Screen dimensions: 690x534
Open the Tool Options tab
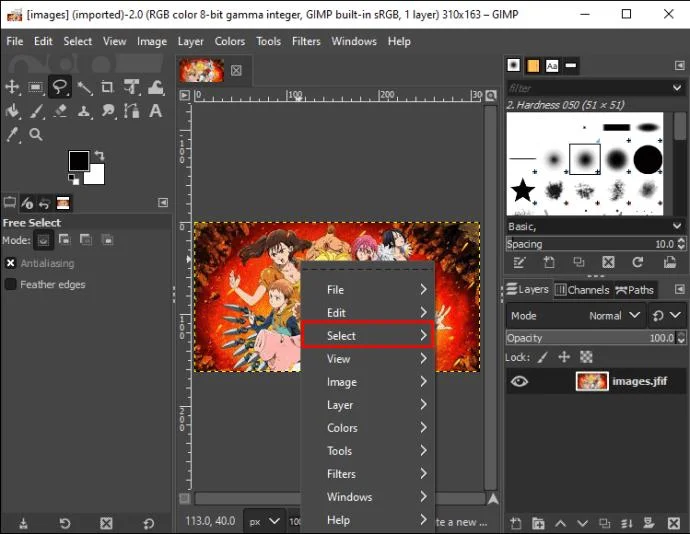coord(9,203)
